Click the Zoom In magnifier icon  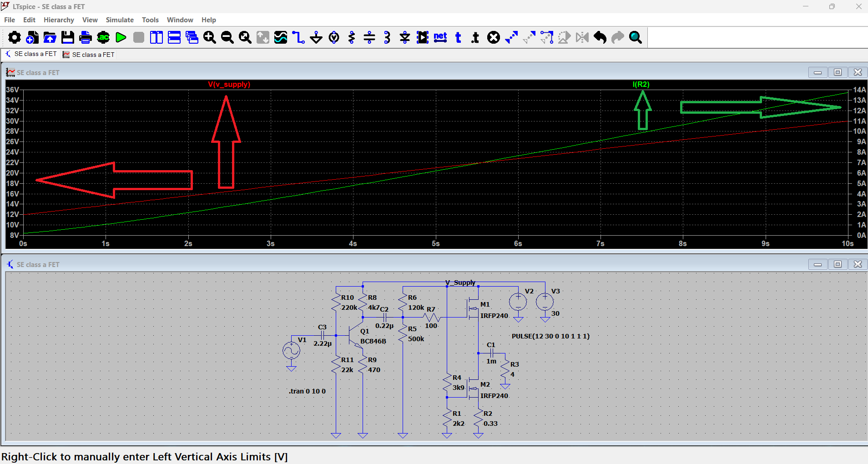click(x=210, y=37)
